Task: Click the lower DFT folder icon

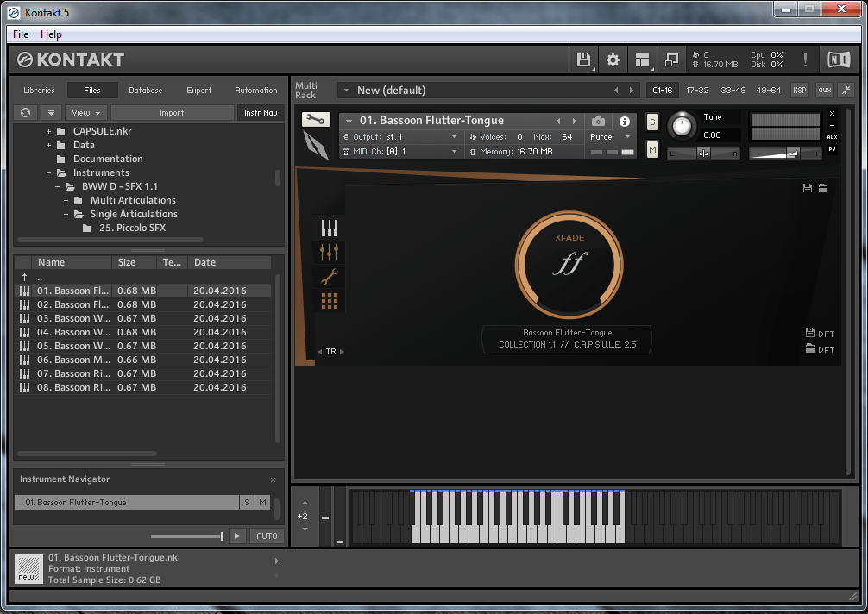Action: click(x=810, y=348)
